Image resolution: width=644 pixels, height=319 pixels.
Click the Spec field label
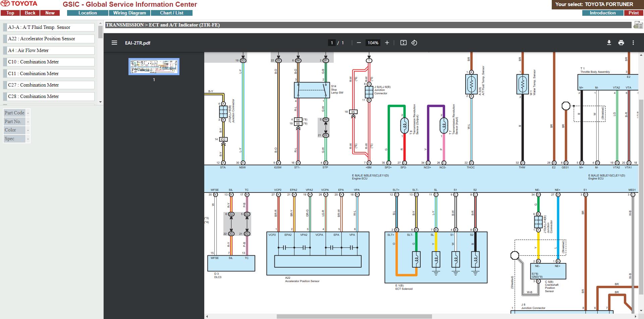point(14,139)
